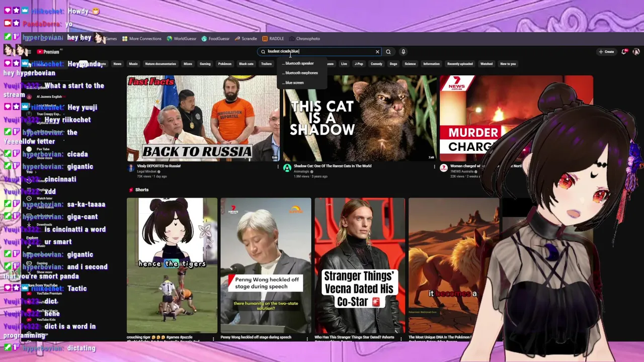The width and height of the screenshot is (644, 362).
Task: Click the Shorts section icon
Action: pos(131,190)
